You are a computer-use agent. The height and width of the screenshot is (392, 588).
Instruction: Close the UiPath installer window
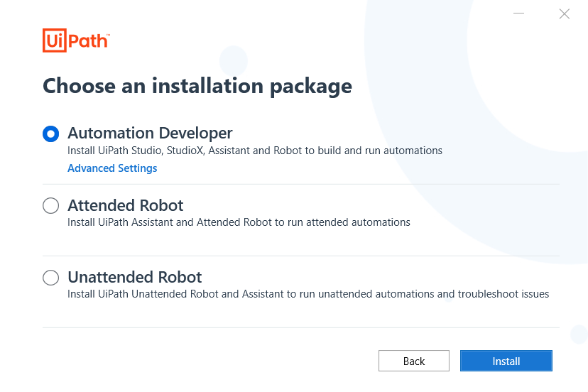point(564,13)
